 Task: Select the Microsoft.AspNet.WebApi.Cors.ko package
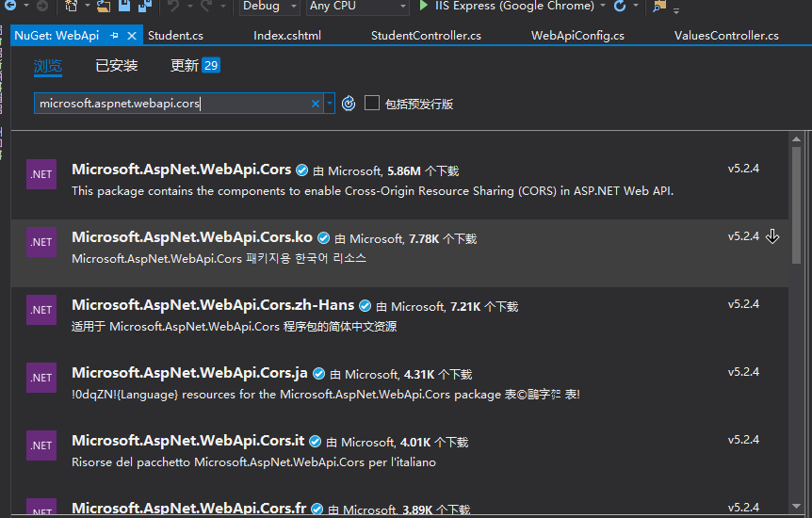click(x=399, y=253)
